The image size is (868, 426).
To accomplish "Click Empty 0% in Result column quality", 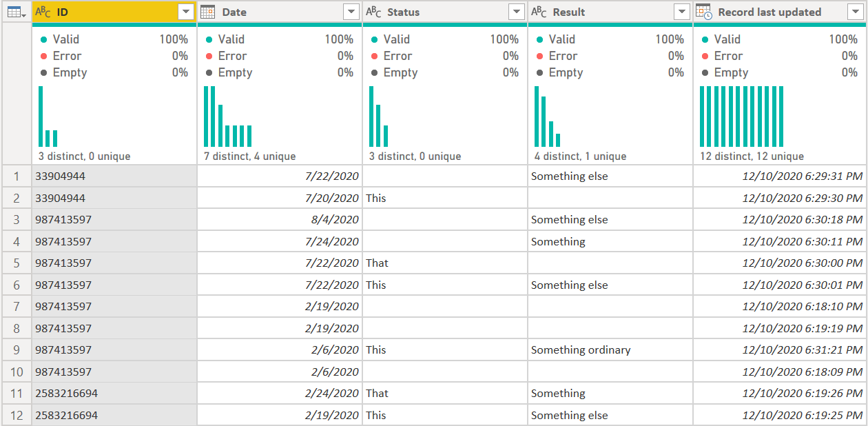I will 610,72.
